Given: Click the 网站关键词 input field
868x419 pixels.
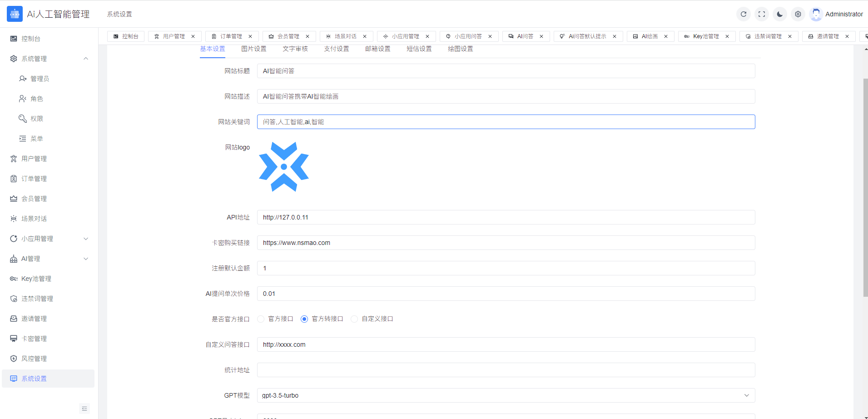Looking at the screenshot, I should click(x=506, y=122).
